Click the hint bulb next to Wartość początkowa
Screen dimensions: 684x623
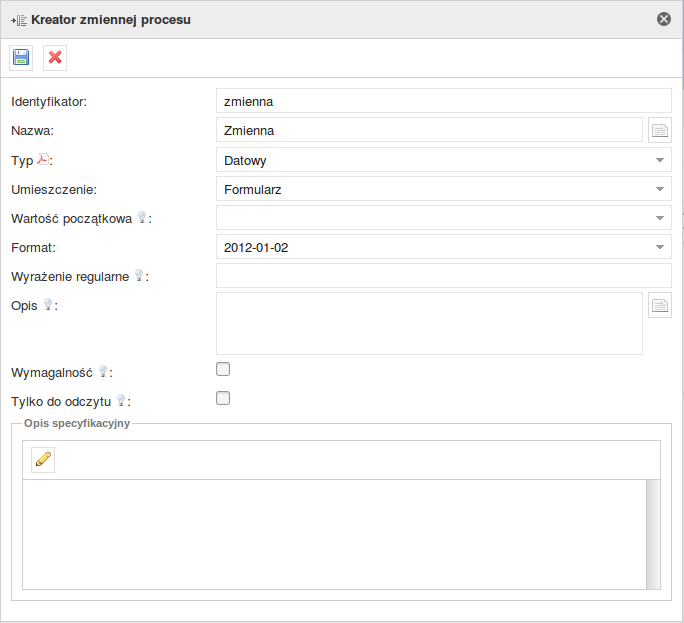pos(142,217)
